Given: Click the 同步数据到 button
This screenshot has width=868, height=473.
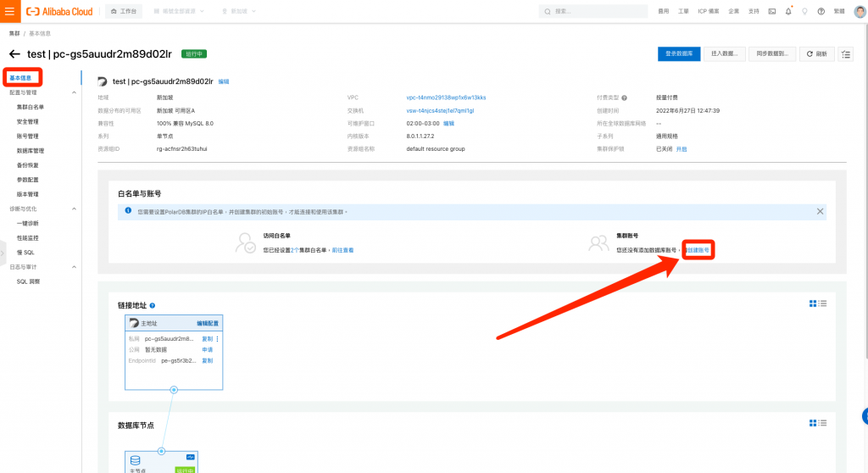Looking at the screenshot, I should click(771, 53).
